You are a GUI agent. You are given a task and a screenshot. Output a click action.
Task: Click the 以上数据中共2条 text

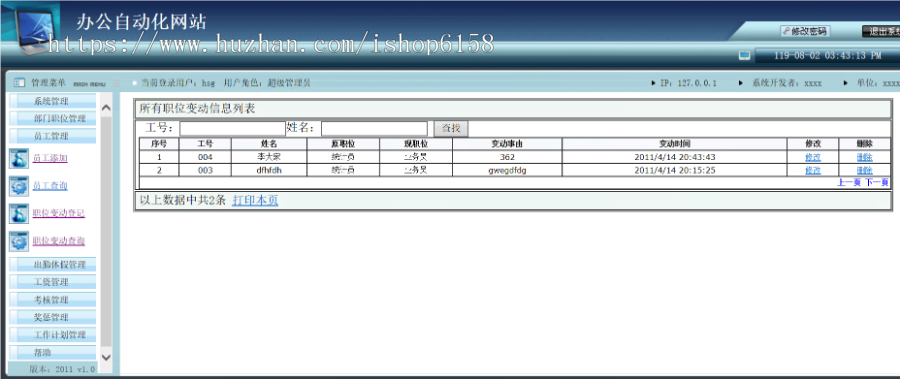click(183, 200)
